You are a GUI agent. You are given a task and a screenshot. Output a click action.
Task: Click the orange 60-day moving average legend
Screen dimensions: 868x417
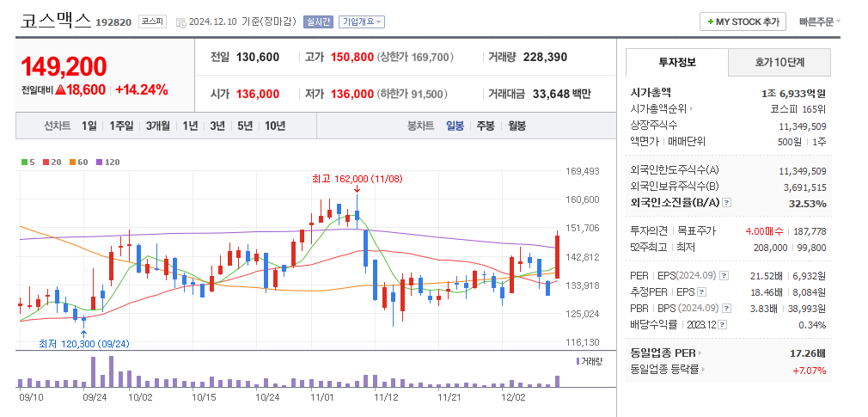pyautogui.click(x=78, y=163)
